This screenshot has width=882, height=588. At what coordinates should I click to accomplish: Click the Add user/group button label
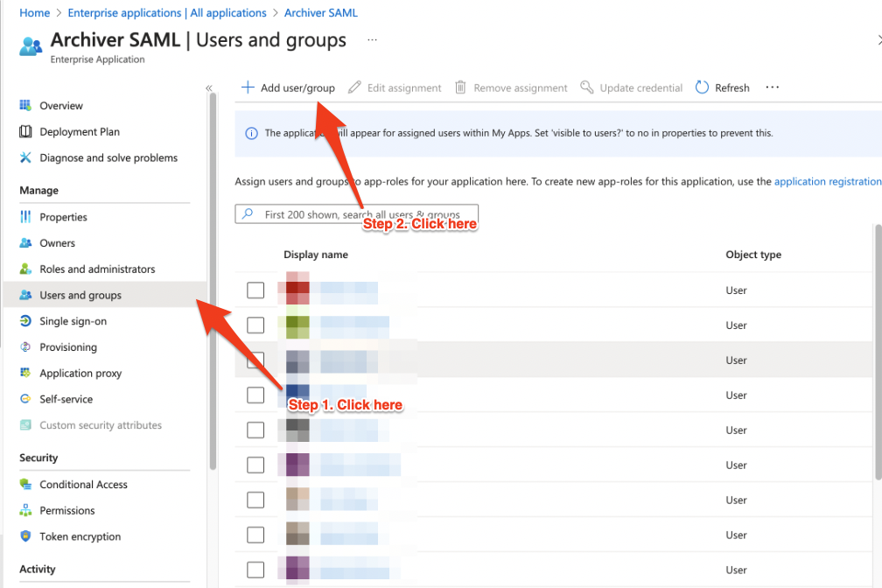(x=297, y=87)
